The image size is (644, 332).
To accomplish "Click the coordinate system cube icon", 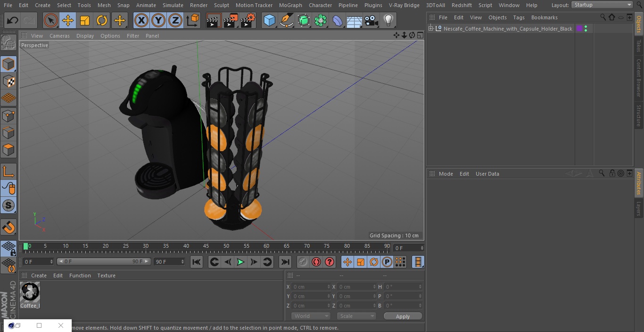I will pos(193,20).
